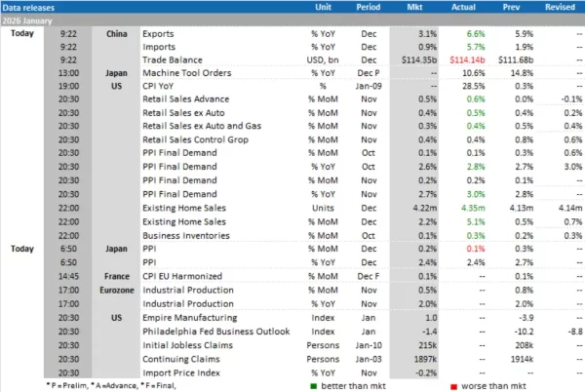The width and height of the screenshot is (585, 392).
Task: Click Philadelphia Fed Business Outlook label
Action: [x=208, y=330]
